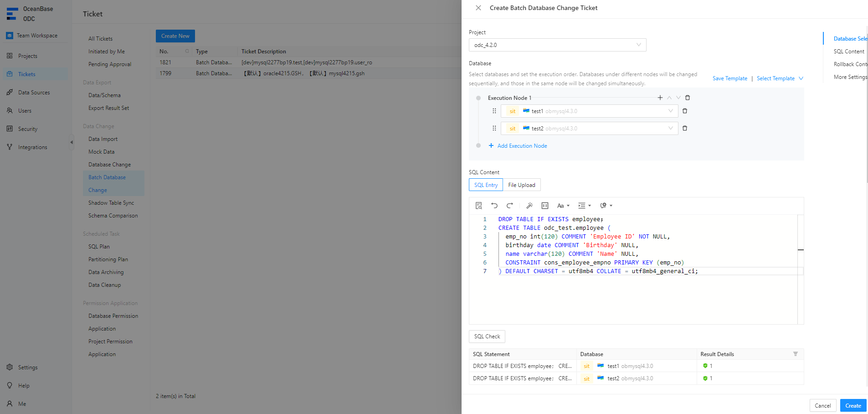
Task: Close the Create Batch Database Change Ticket panel
Action: click(x=478, y=8)
